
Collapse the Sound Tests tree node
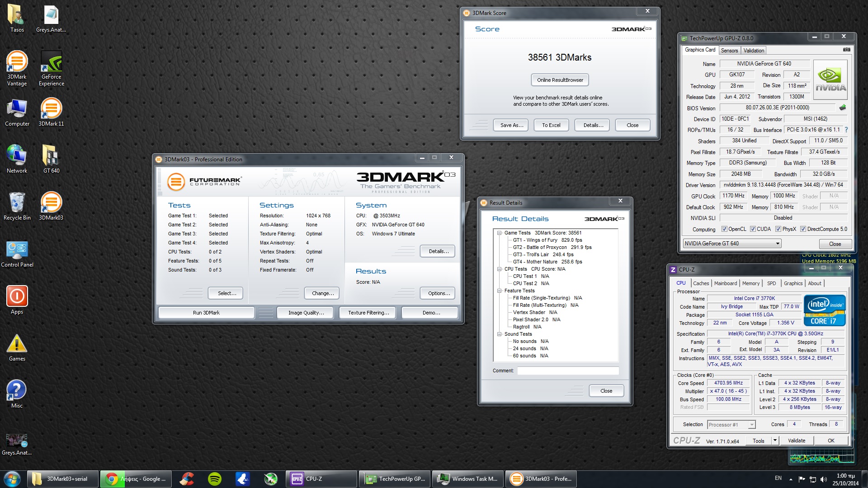click(x=499, y=334)
